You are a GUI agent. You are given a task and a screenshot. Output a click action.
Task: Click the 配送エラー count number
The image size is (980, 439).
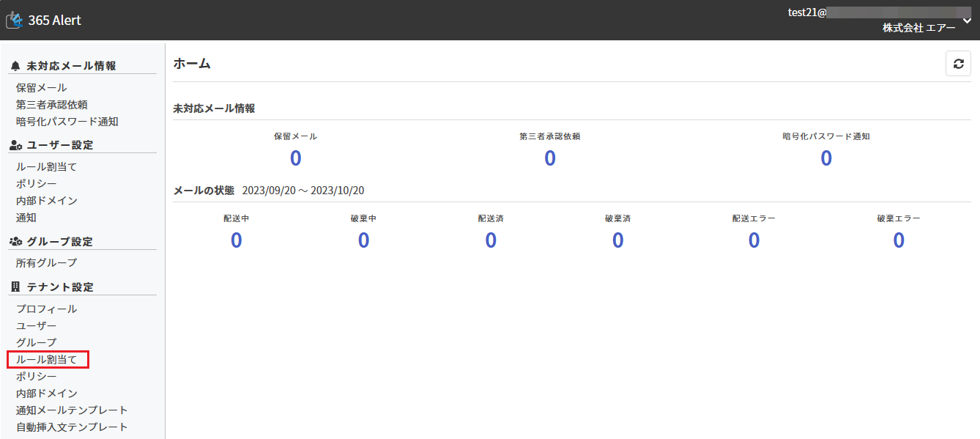[754, 240]
